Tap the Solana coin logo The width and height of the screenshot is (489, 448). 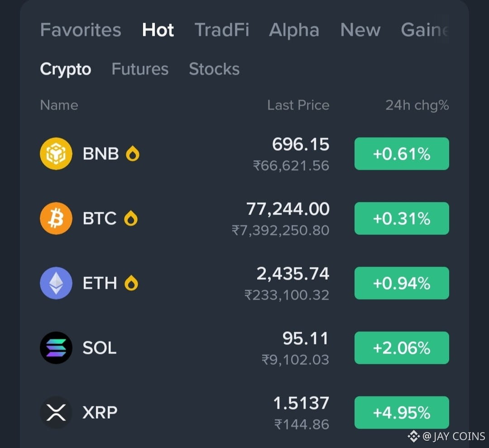coord(56,348)
